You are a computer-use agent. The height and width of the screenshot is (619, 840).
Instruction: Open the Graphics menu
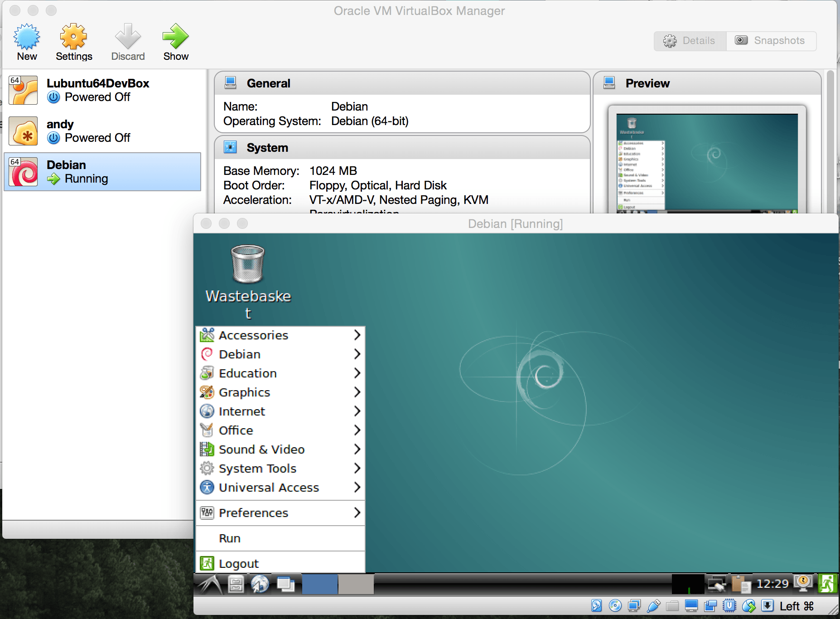[280, 392]
